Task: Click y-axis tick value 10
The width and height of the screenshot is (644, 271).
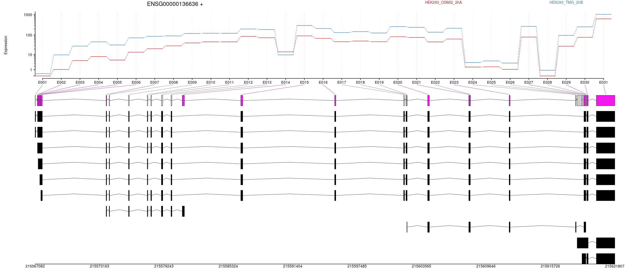Action: click(30, 55)
